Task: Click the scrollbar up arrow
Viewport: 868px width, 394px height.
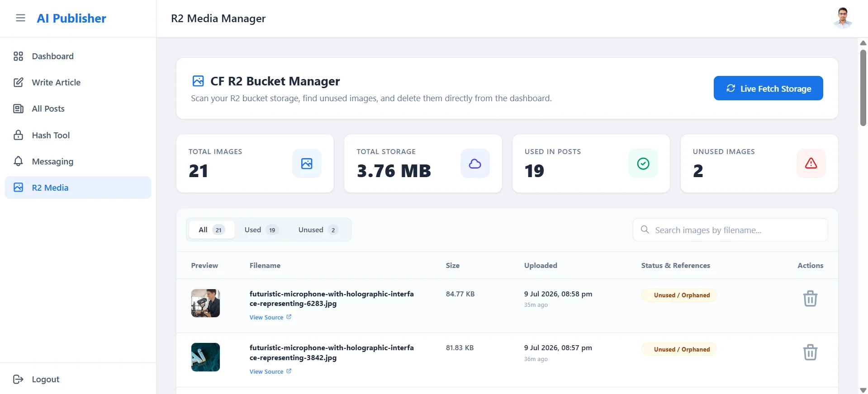Action: coord(863,43)
